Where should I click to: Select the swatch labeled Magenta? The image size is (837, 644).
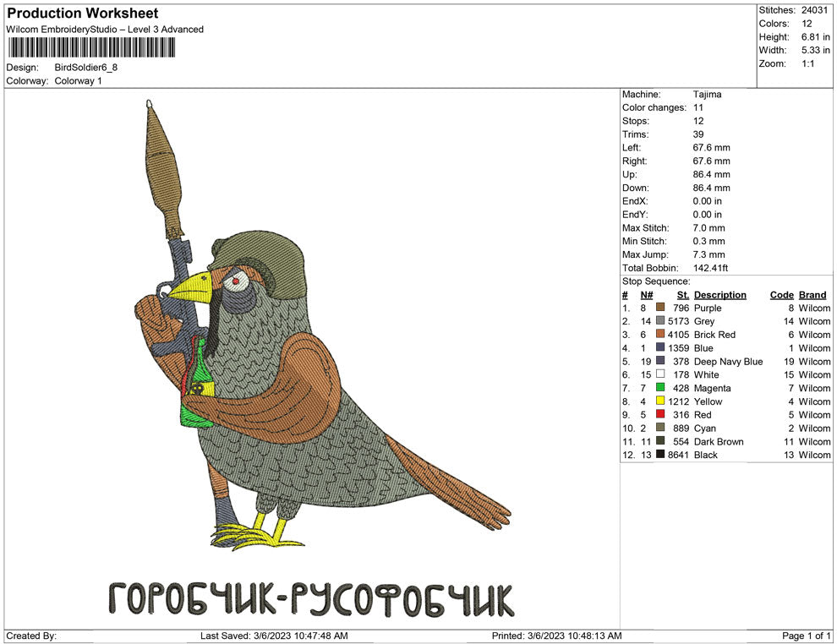click(660, 388)
